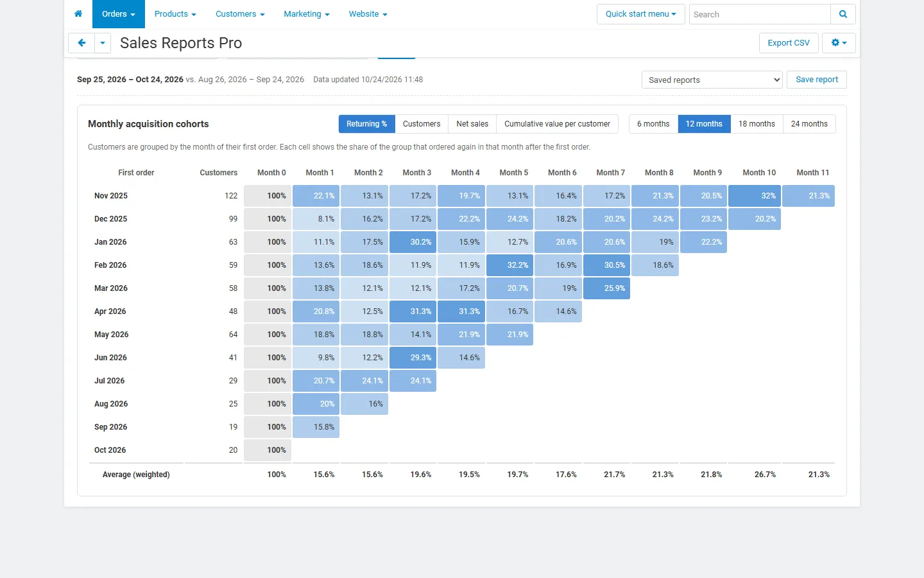Click the Nov 2025 Month 10 32% cell
The width and height of the screenshot is (924, 578).
[755, 196]
